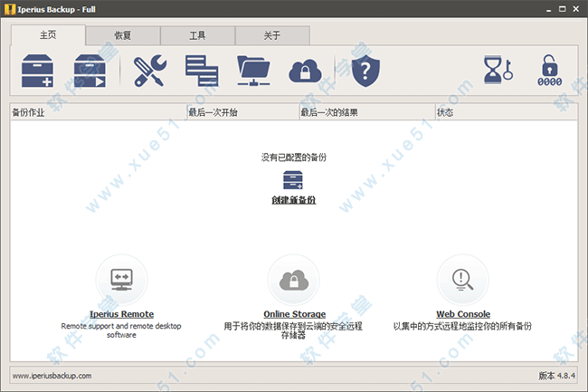Click the backup drawer icon above 创建新备份
The width and height of the screenshot is (588, 392).
293,180
